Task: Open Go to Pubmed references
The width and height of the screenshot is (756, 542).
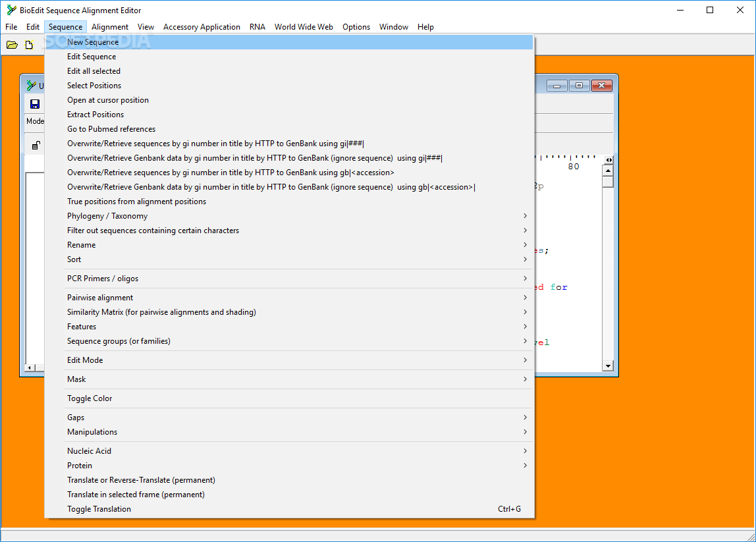Action: point(289,128)
